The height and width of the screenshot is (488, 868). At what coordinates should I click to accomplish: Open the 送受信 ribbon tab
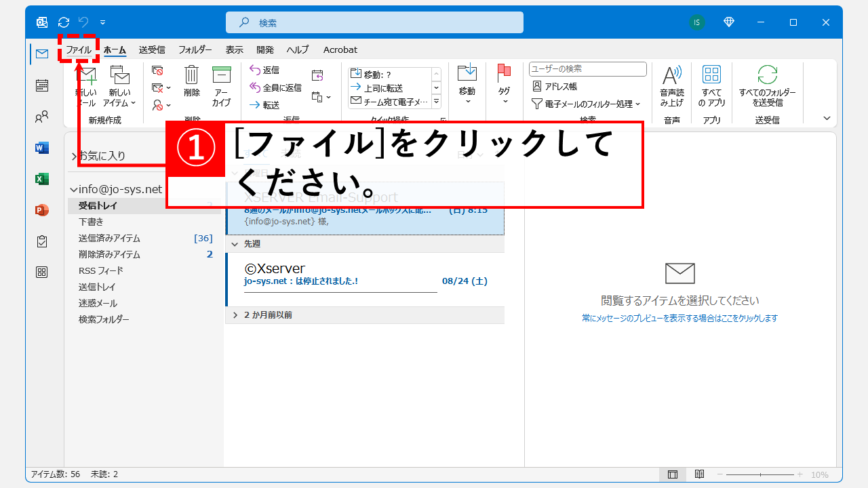[x=152, y=49]
